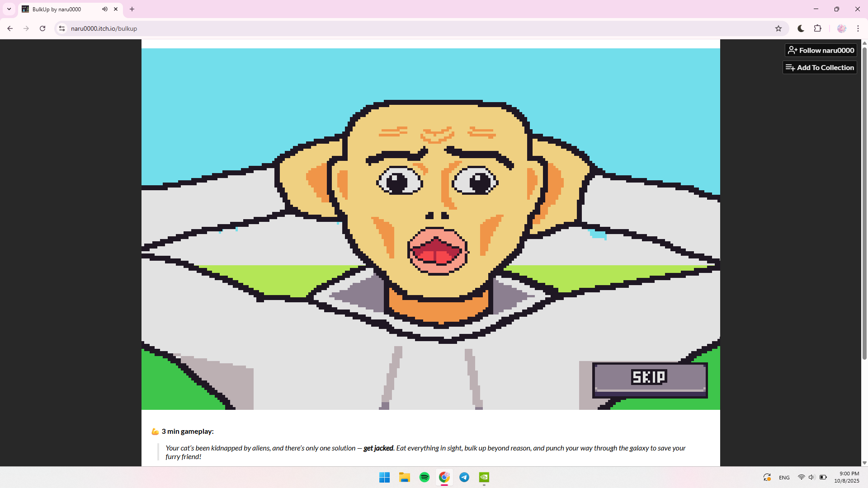Click the SKIP button in the game
Viewport: 868px width, 488px height.
click(650, 379)
